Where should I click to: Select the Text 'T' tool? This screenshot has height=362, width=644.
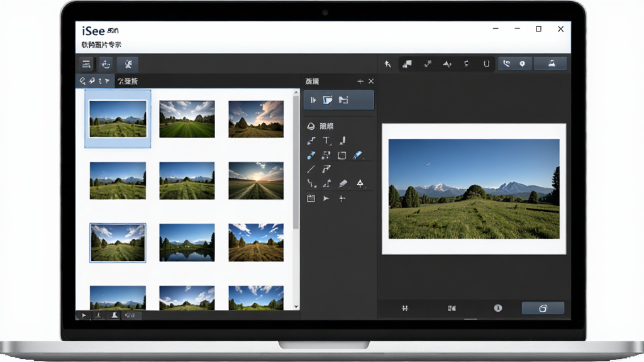coord(326,141)
